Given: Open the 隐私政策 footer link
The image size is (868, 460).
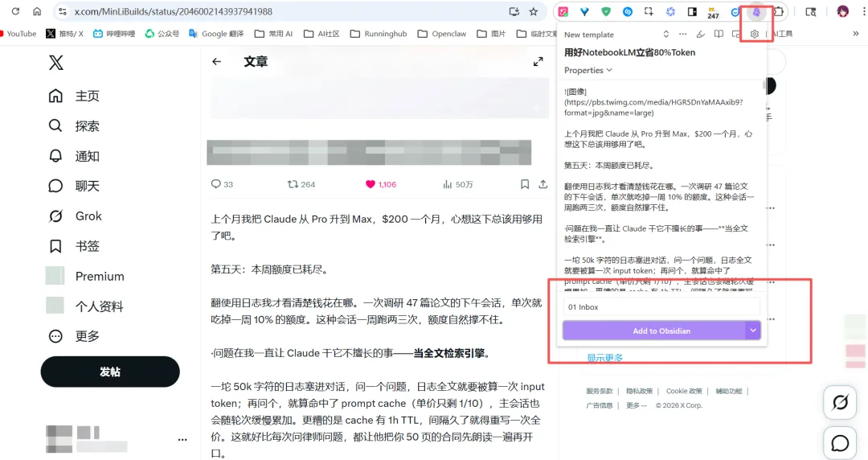Looking at the screenshot, I should [640, 392].
